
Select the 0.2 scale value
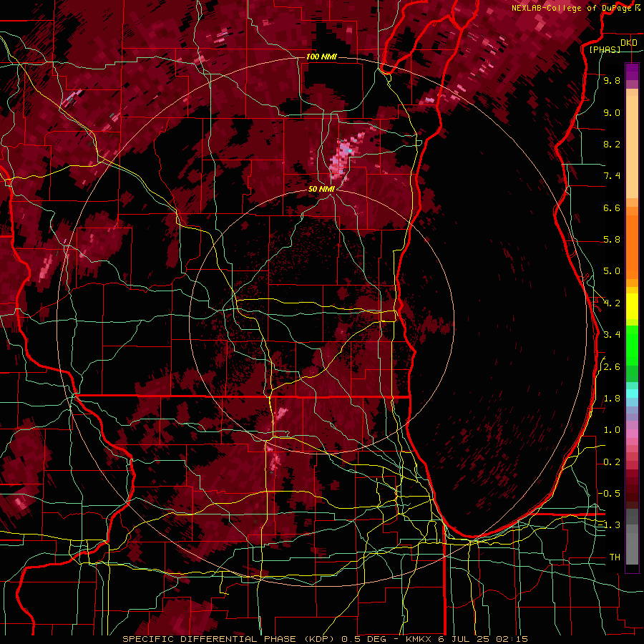coord(612,462)
